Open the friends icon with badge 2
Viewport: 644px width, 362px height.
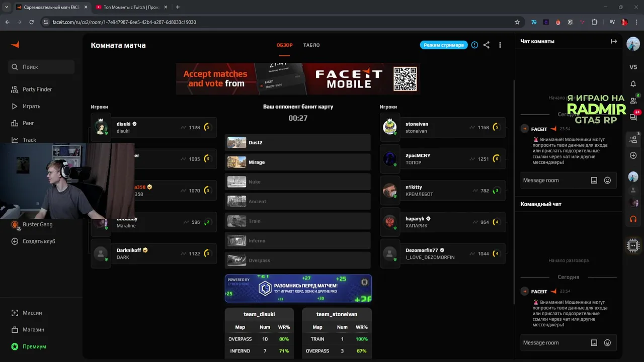click(633, 100)
